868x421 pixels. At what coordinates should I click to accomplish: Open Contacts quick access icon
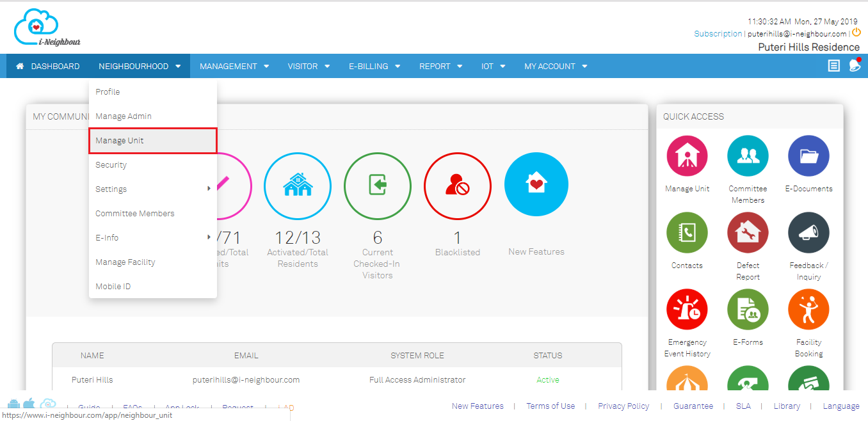click(x=687, y=233)
